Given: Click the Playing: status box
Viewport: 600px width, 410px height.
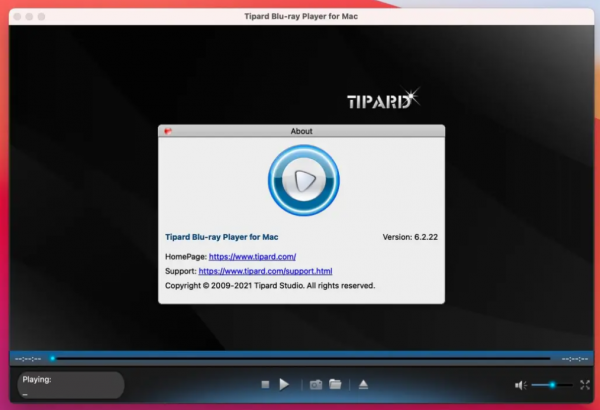Looking at the screenshot, I should point(71,385).
